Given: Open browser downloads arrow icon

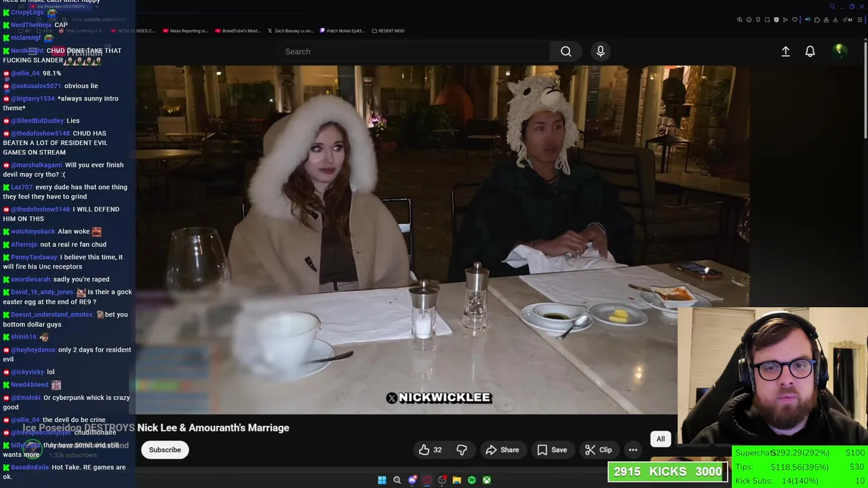Looking at the screenshot, I should (835, 20).
